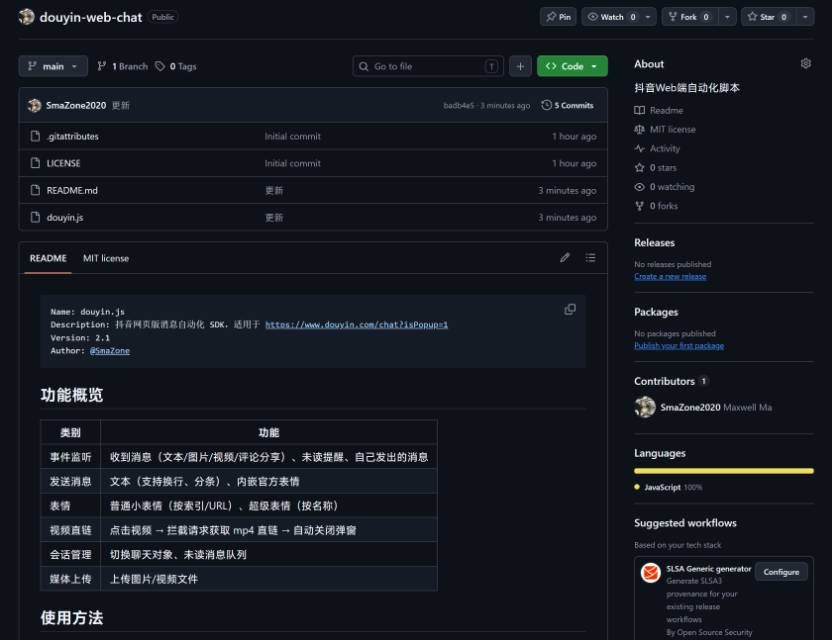Open the @SmaZone author link
This screenshot has height=640, width=832.
(x=110, y=351)
